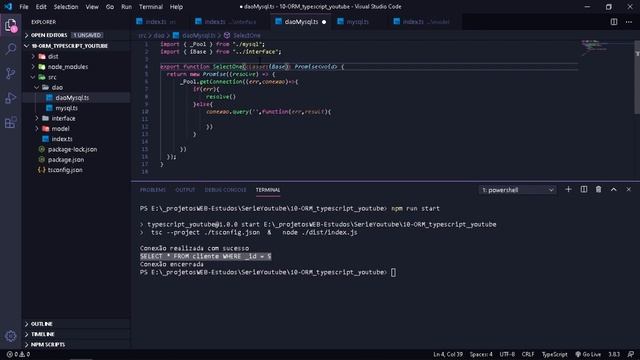Screen dimensions: 640x360
Task: Open the Explorer view in activity bar
Action: click(x=11, y=26)
